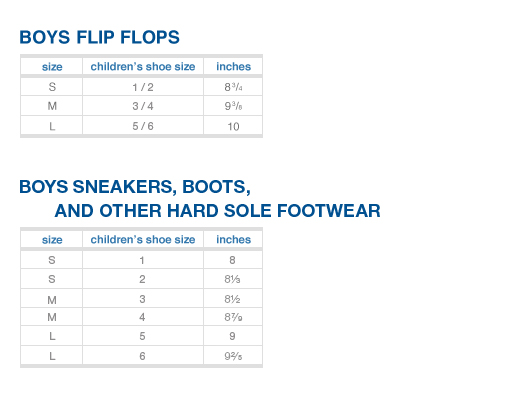Screen dimensions: 530x410
Task: Click the '9' inches cell for size 5
Action: [233, 336]
